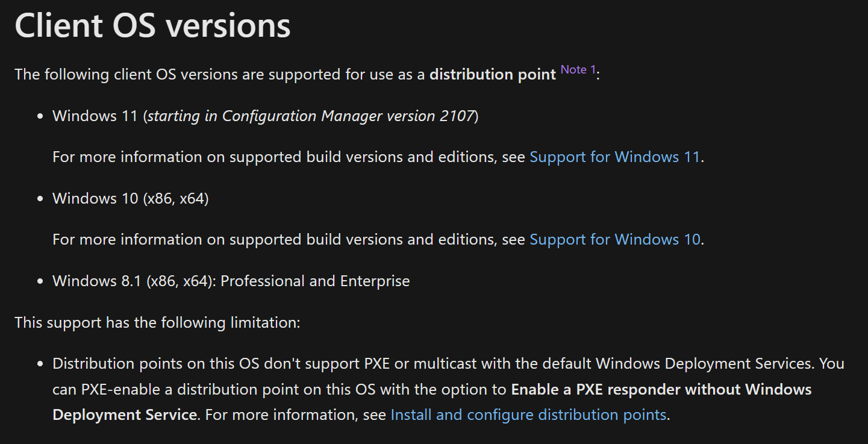Image resolution: width=868 pixels, height=444 pixels.
Task: Click 'For more information' sentence under Windows 10
Action: (x=378, y=240)
